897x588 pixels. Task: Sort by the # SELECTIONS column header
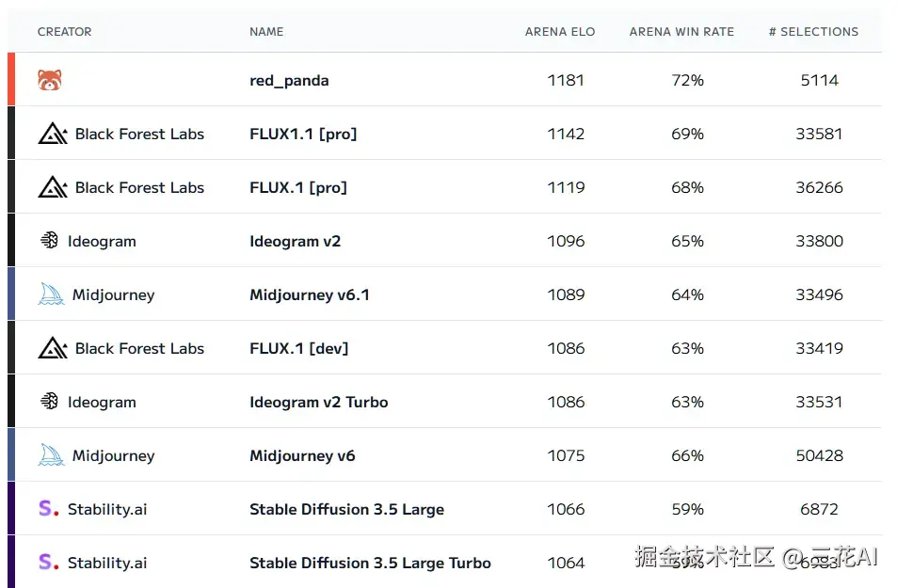tap(813, 32)
